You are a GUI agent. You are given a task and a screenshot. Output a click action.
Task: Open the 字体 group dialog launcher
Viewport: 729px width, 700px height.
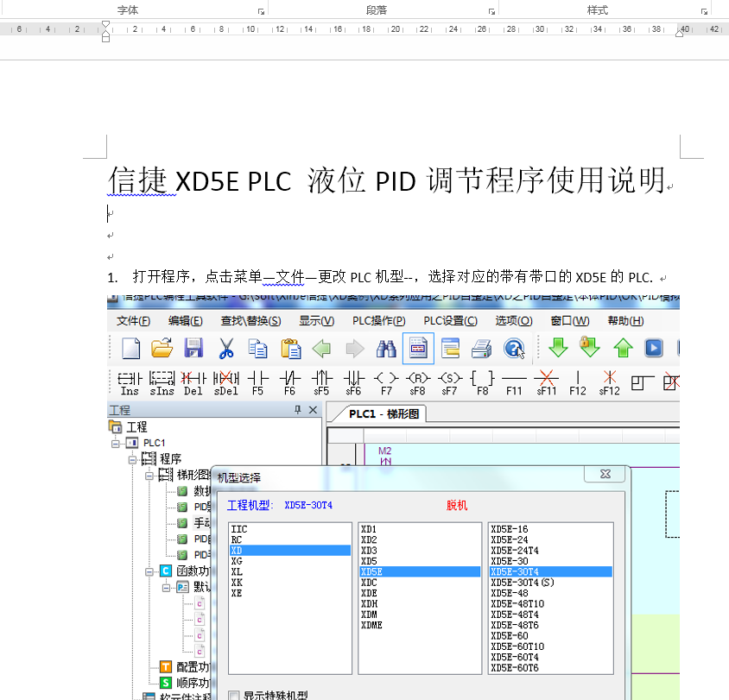[261, 12]
